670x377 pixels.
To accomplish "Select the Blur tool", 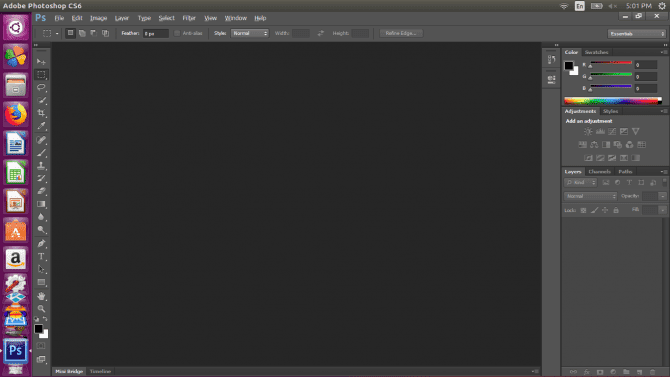I will tap(41, 217).
